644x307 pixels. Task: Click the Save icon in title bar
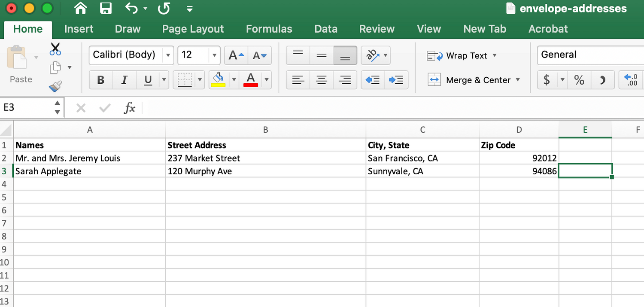(105, 8)
